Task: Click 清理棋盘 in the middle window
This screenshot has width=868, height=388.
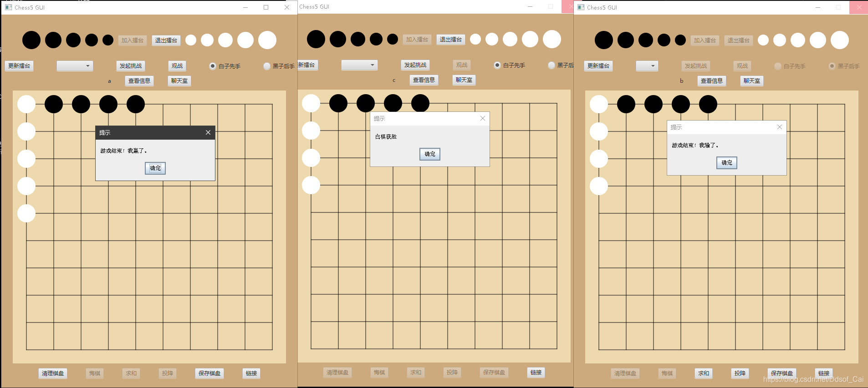Action: 337,373
